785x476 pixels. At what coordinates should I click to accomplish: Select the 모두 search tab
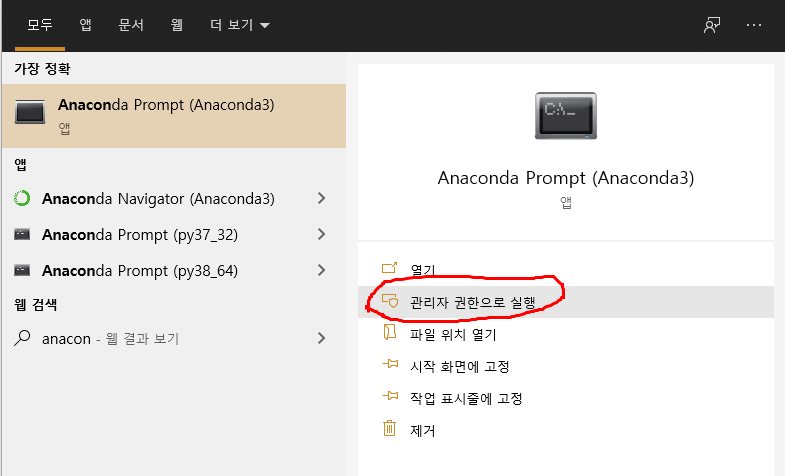tap(40, 25)
